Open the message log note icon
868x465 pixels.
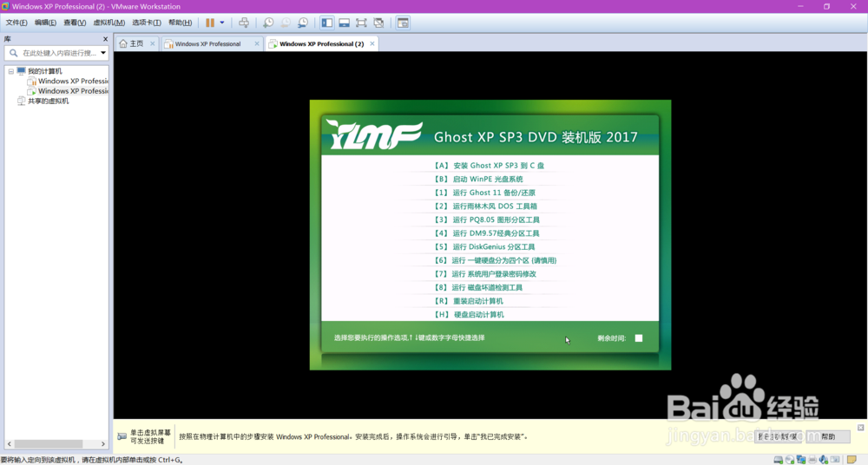click(852, 460)
